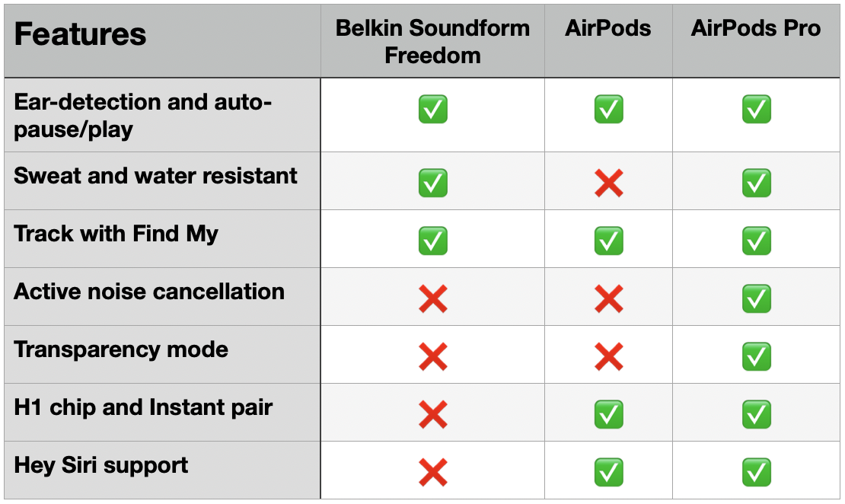This screenshot has height=504, width=845.
Task: Select the Transparency mode row label
Action: tap(121, 349)
